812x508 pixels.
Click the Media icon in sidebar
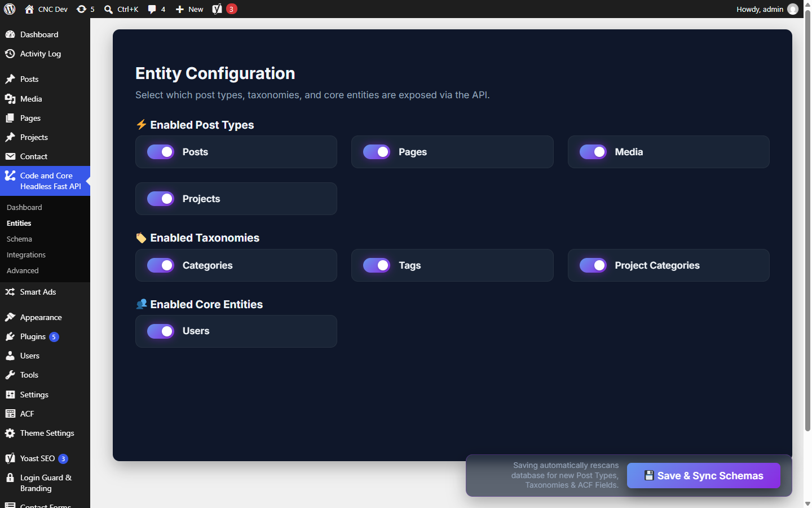pyautogui.click(x=10, y=99)
